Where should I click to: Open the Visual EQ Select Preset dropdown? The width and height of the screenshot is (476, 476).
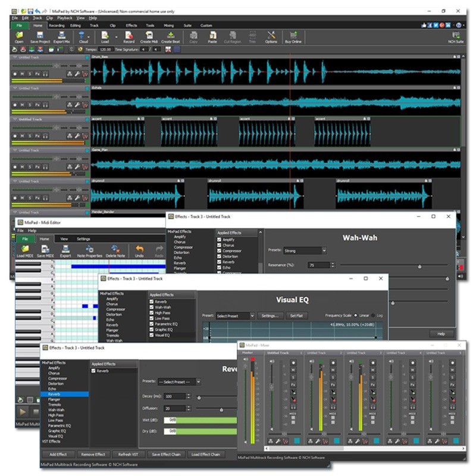coord(235,316)
